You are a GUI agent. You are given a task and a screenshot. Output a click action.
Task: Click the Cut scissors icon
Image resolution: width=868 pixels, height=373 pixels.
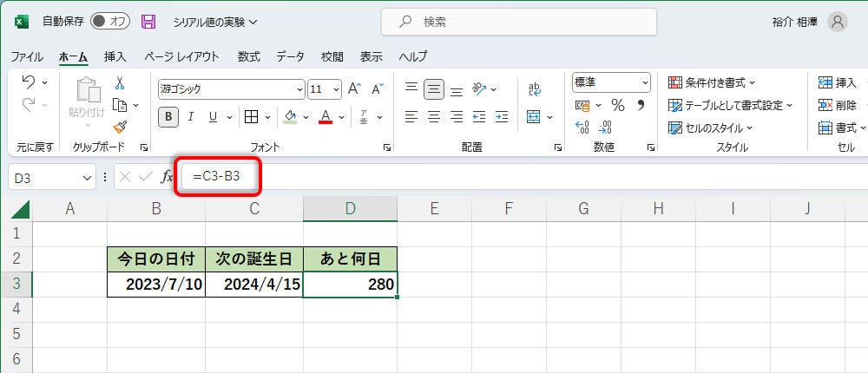(120, 83)
